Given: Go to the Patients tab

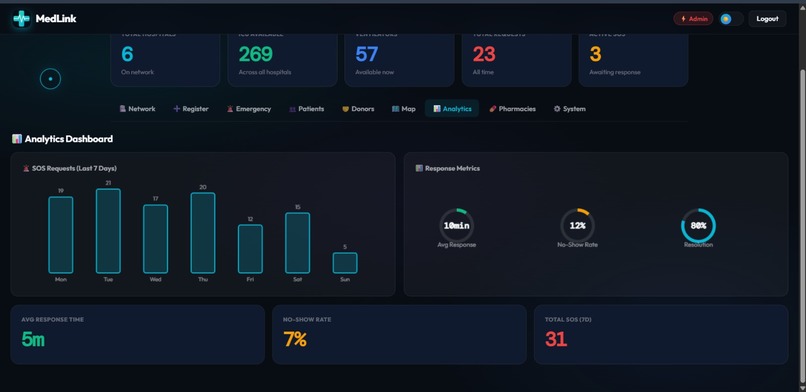Looking at the screenshot, I should tap(306, 109).
